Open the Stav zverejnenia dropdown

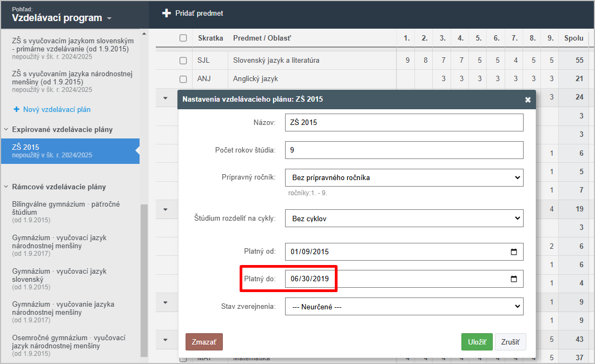(x=404, y=307)
